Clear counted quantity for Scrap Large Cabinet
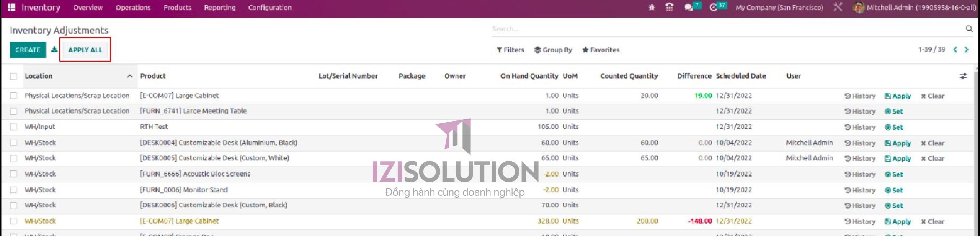Viewport: 980px width, 237px height. [933, 96]
